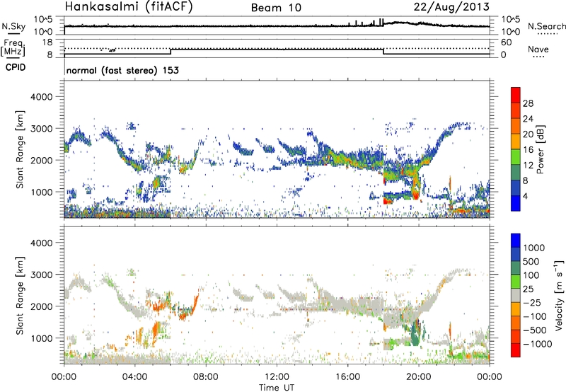566x392 pixels.
Task: Click the 04:00 time tick label
Action: (134, 377)
